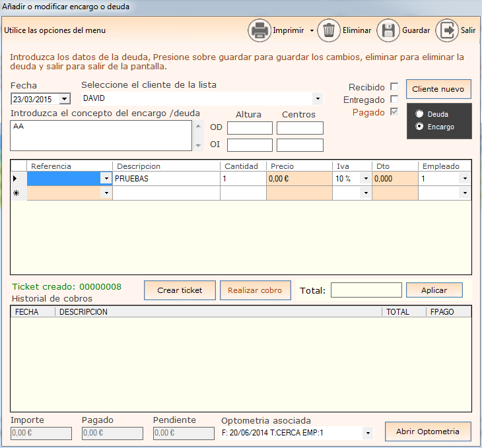The image size is (482, 448).
Task: Click the Salir label in toolbar
Action: point(468,30)
